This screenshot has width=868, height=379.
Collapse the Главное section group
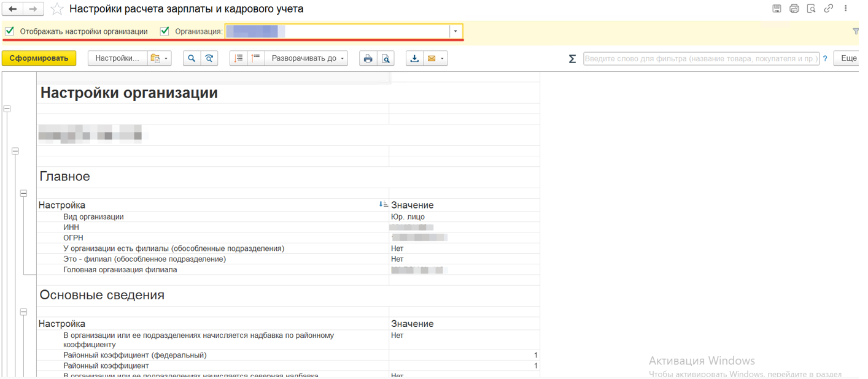tap(23, 193)
